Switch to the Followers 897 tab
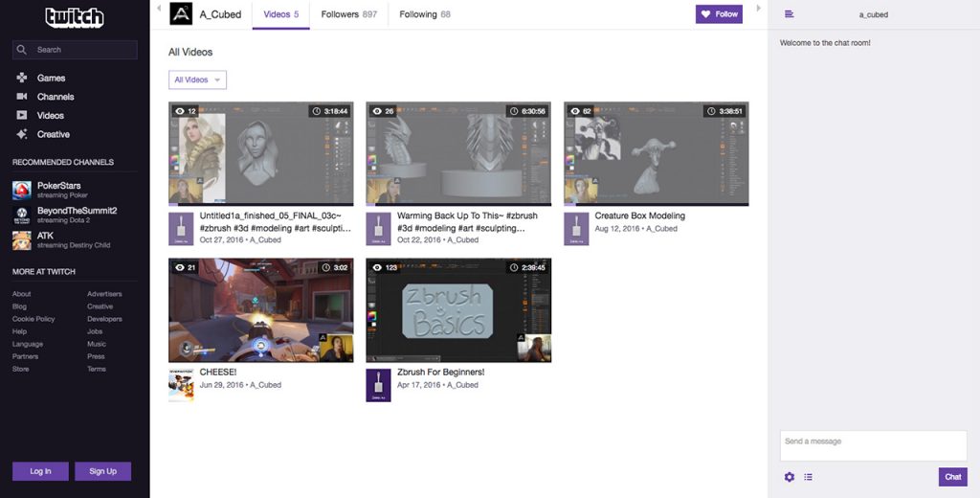Viewport: 980px width, 498px height. coord(348,14)
